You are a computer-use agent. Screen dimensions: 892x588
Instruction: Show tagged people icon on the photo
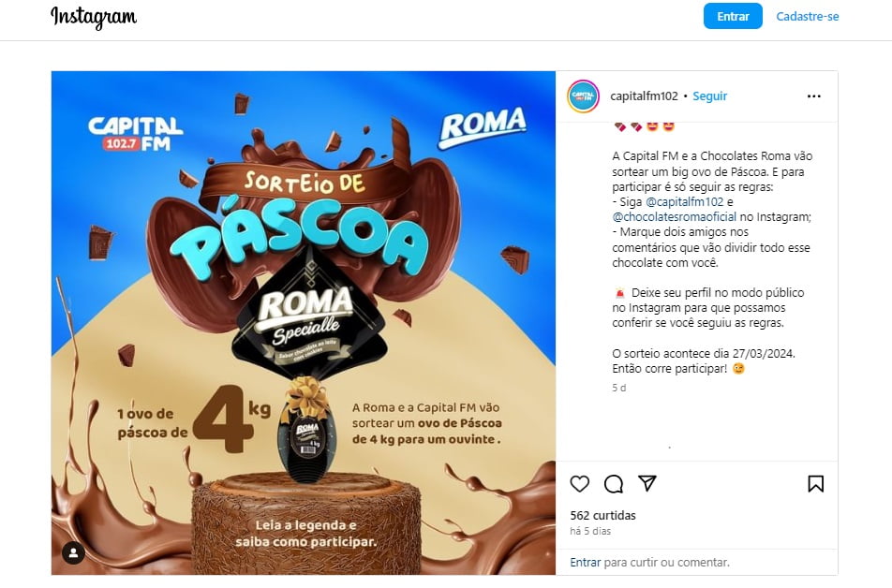pyautogui.click(x=73, y=552)
